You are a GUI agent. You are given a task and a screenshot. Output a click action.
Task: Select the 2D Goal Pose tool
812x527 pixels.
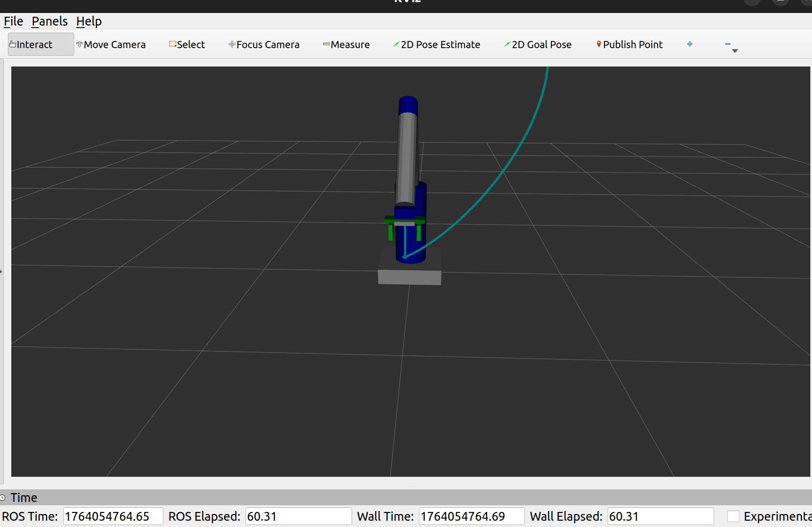[x=538, y=44]
